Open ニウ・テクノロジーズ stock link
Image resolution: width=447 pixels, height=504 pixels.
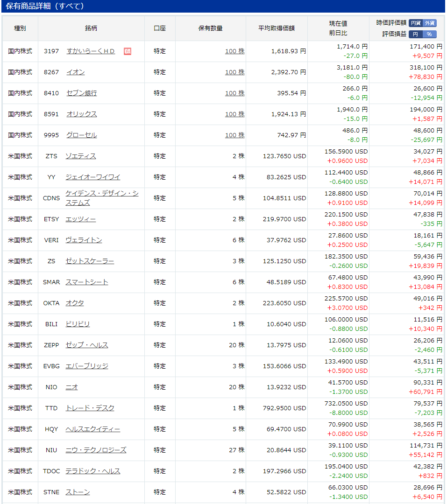click(96, 450)
